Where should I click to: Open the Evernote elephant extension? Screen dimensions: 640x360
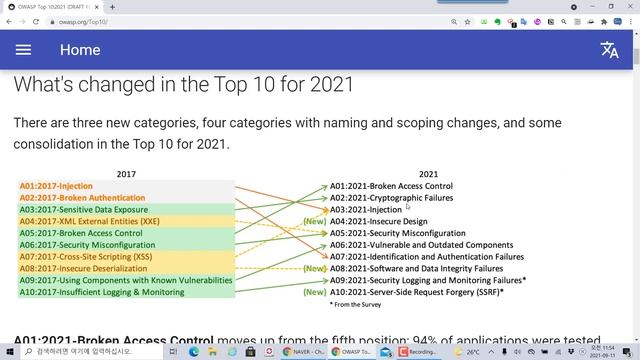497,22
